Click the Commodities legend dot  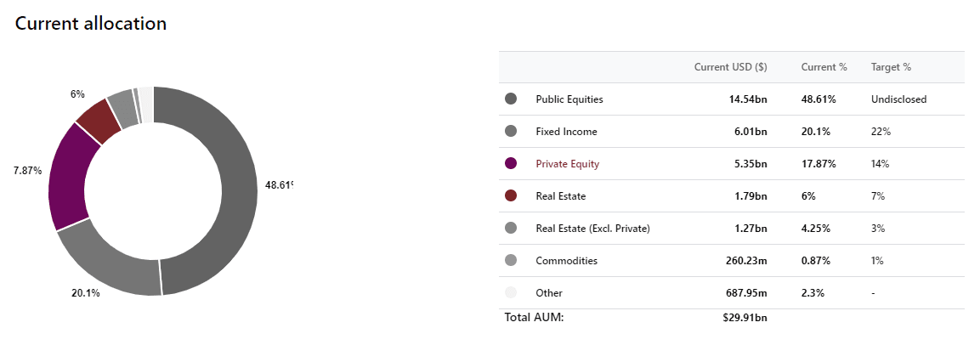[x=511, y=261]
